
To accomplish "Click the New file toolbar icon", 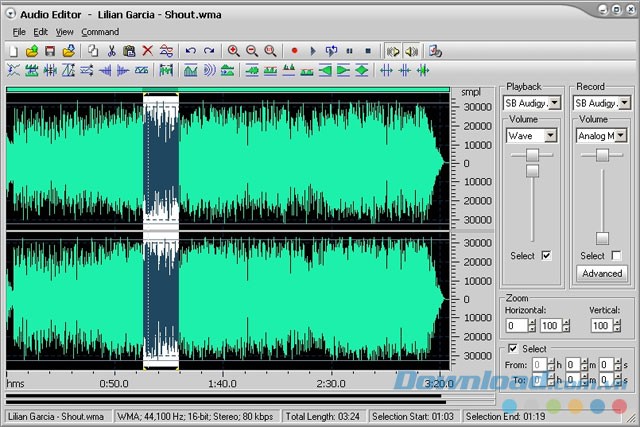I will [13, 50].
